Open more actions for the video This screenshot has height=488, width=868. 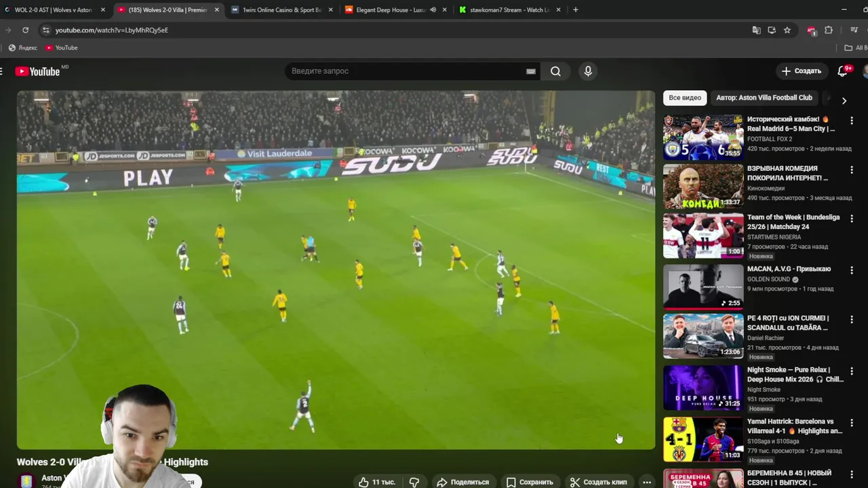coord(647,482)
